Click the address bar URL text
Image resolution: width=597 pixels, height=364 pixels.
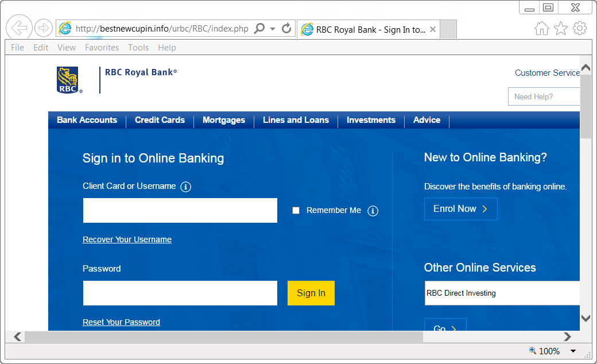tap(162, 29)
